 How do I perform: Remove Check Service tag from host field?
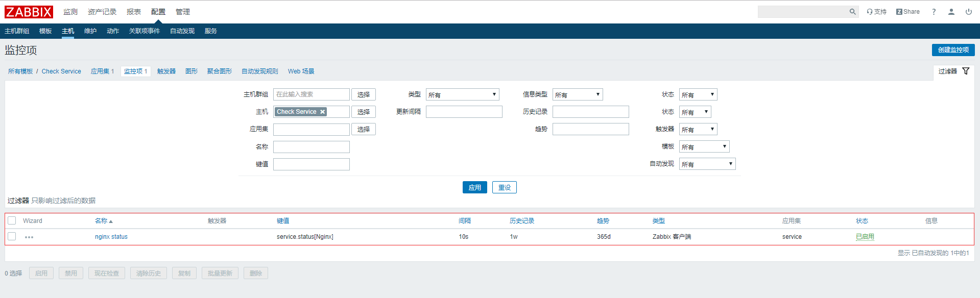323,112
